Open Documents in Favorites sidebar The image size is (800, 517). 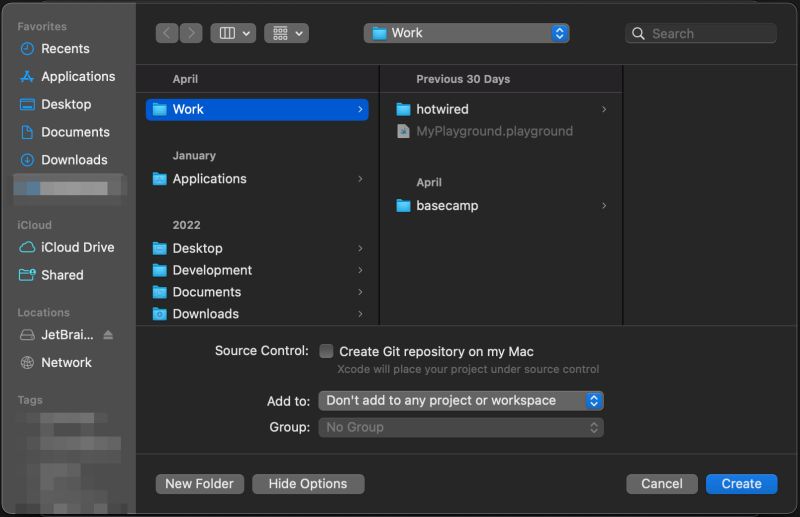[65, 132]
